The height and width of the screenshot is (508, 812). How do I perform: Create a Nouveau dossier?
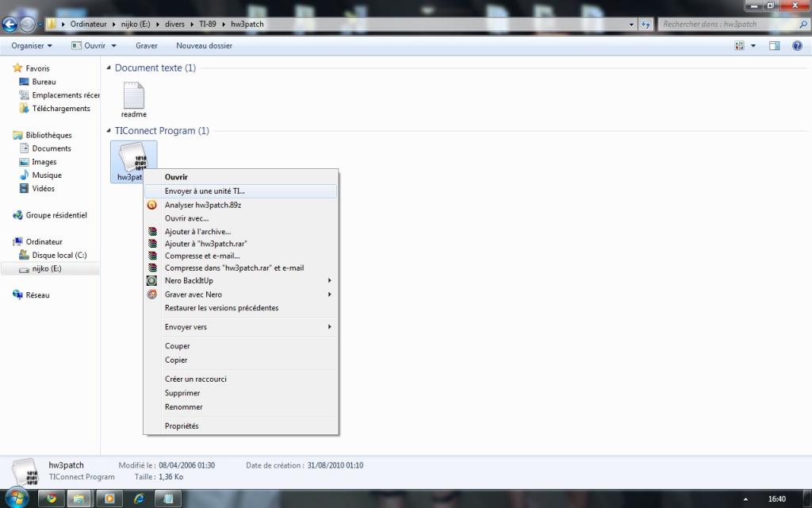204,45
